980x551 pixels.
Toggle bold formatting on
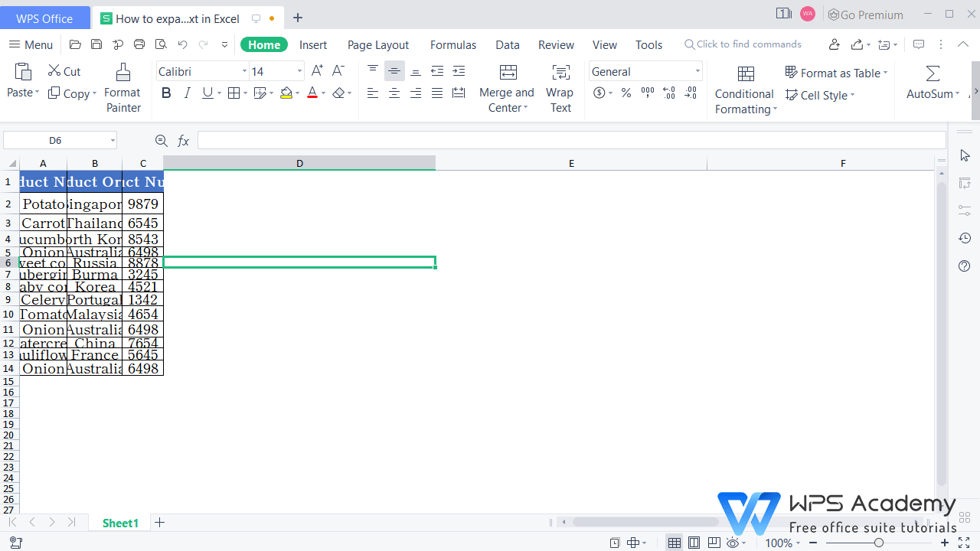coord(166,93)
